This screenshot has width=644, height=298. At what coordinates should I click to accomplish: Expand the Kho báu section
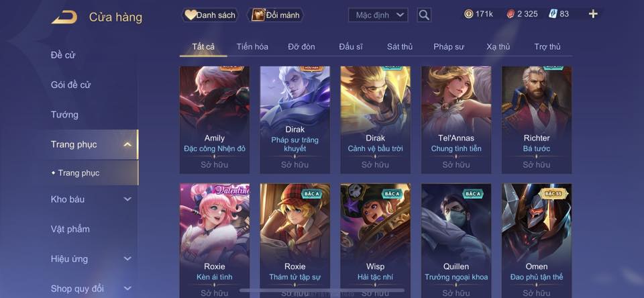(127, 199)
